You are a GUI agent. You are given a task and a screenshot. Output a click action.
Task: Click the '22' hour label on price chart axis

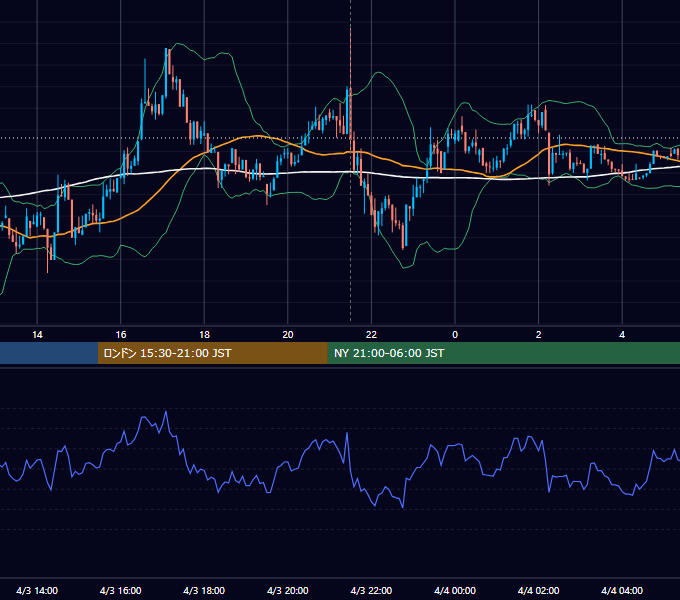coord(371,335)
